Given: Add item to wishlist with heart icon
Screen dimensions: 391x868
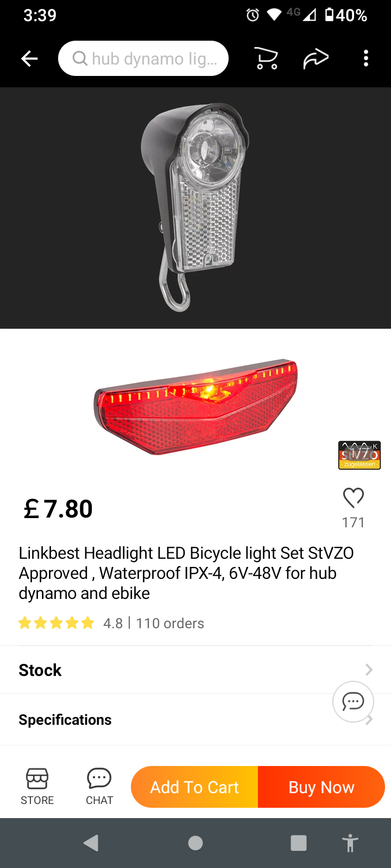Looking at the screenshot, I should click(354, 497).
